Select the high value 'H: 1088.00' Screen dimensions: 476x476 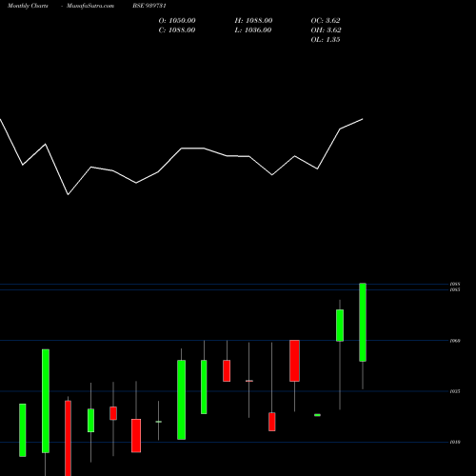253,21
